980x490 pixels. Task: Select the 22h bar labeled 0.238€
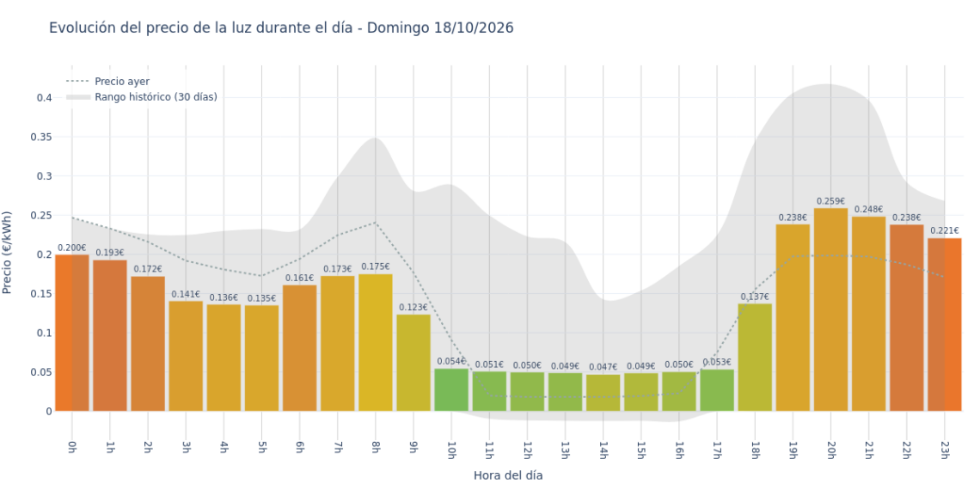(907, 317)
